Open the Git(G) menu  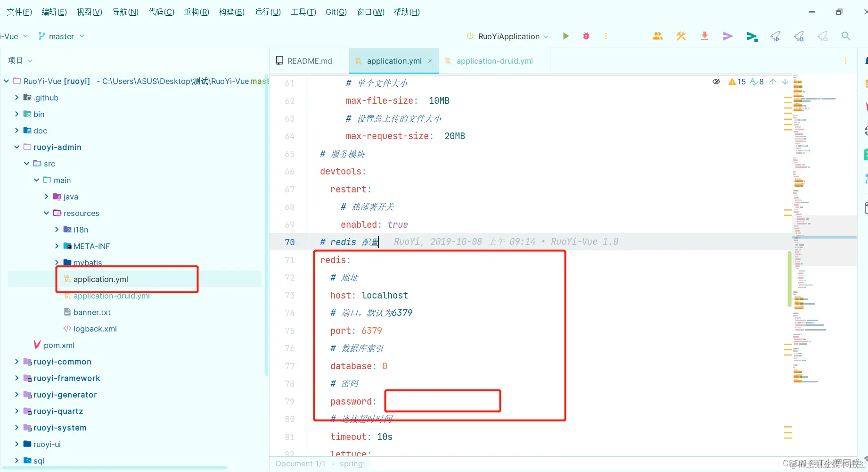coord(336,12)
